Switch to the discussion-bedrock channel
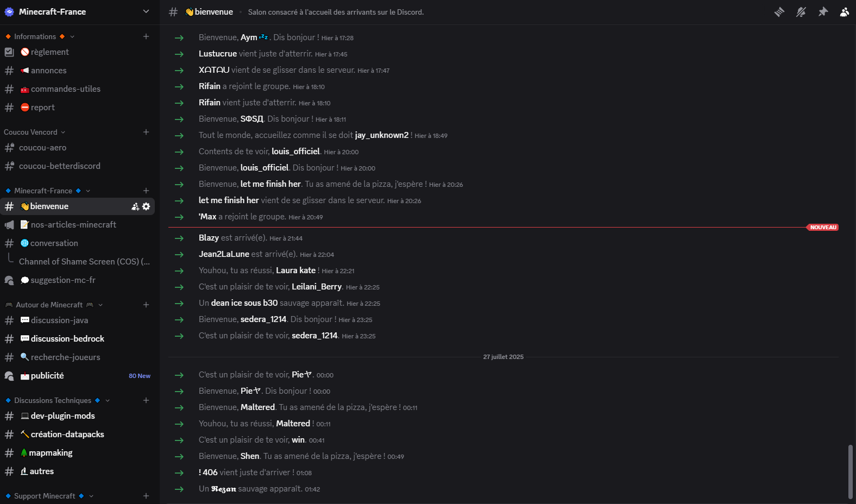The height and width of the screenshot is (504, 856). (x=79, y=339)
